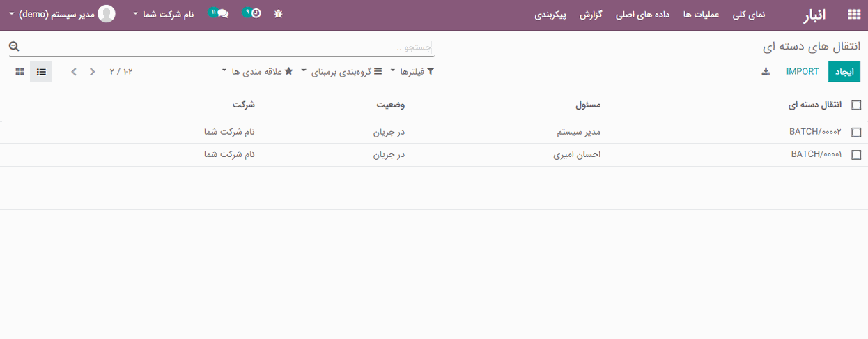
Task: Sort by وضعیت column header
Action: point(391,105)
